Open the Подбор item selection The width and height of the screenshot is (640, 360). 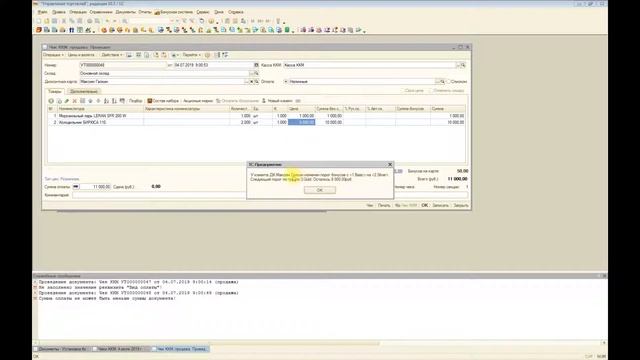136,101
